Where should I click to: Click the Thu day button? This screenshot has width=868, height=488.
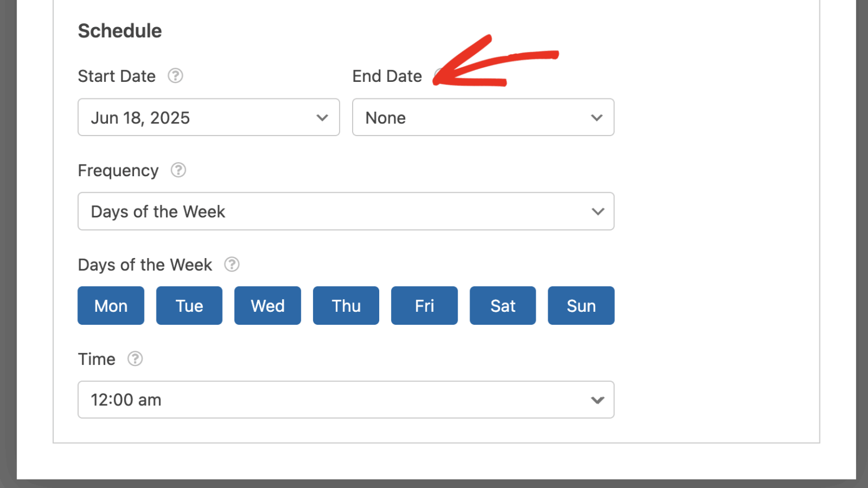pyautogui.click(x=346, y=306)
